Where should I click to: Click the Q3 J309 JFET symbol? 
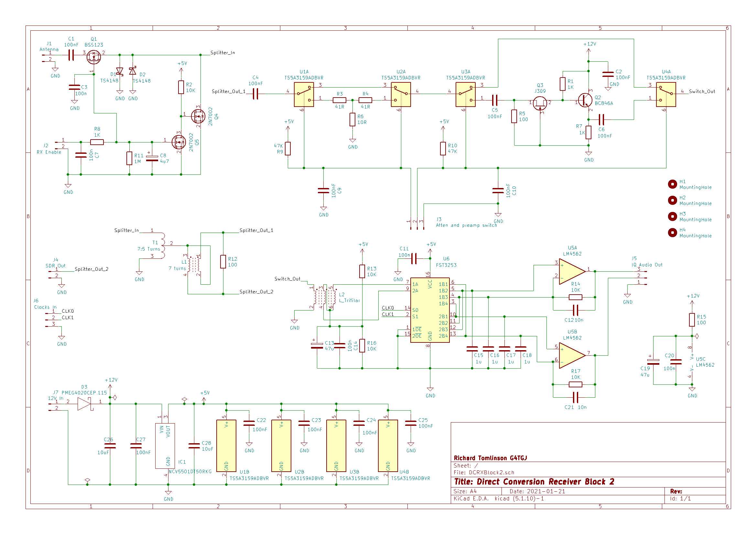click(540, 104)
